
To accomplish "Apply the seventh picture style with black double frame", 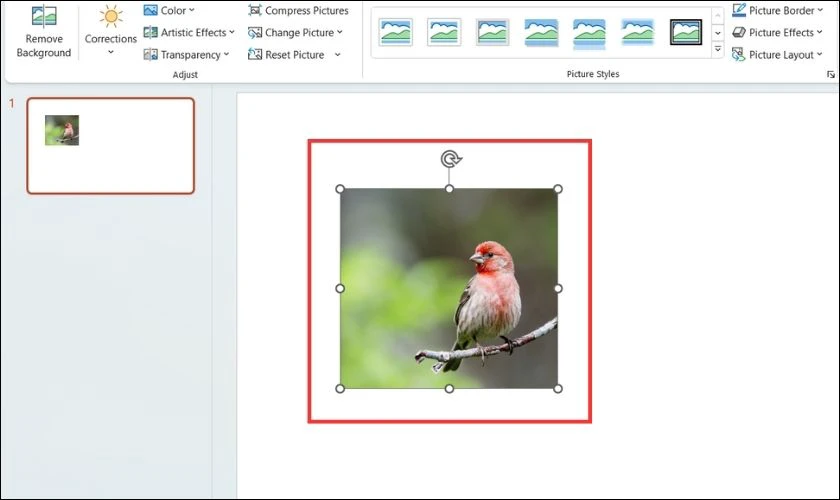I will coord(686,32).
